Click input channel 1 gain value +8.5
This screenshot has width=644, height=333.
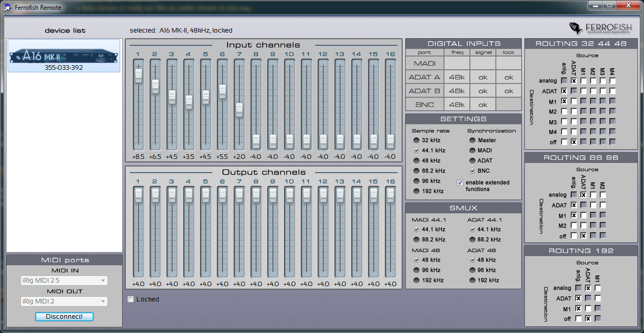tap(138, 157)
